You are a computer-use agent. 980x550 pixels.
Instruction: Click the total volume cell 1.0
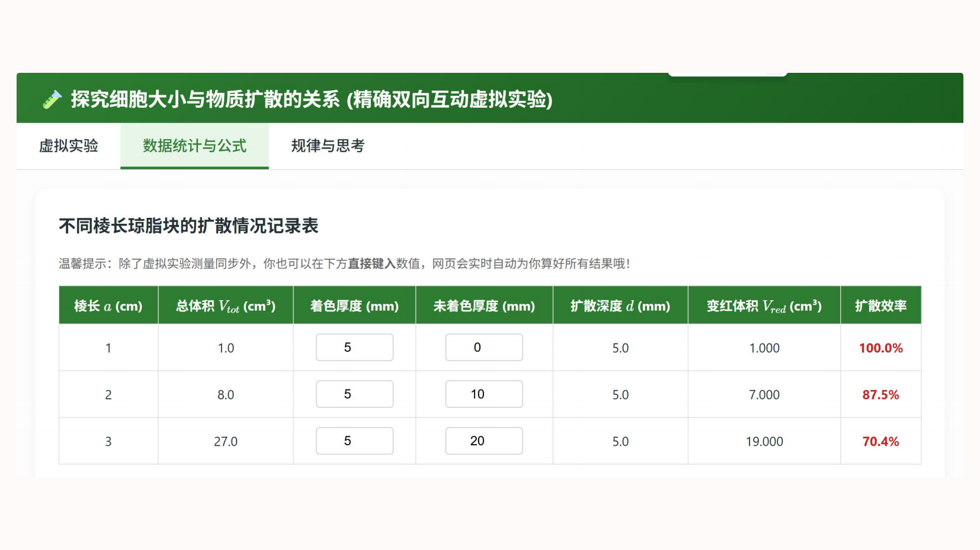[x=226, y=348]
